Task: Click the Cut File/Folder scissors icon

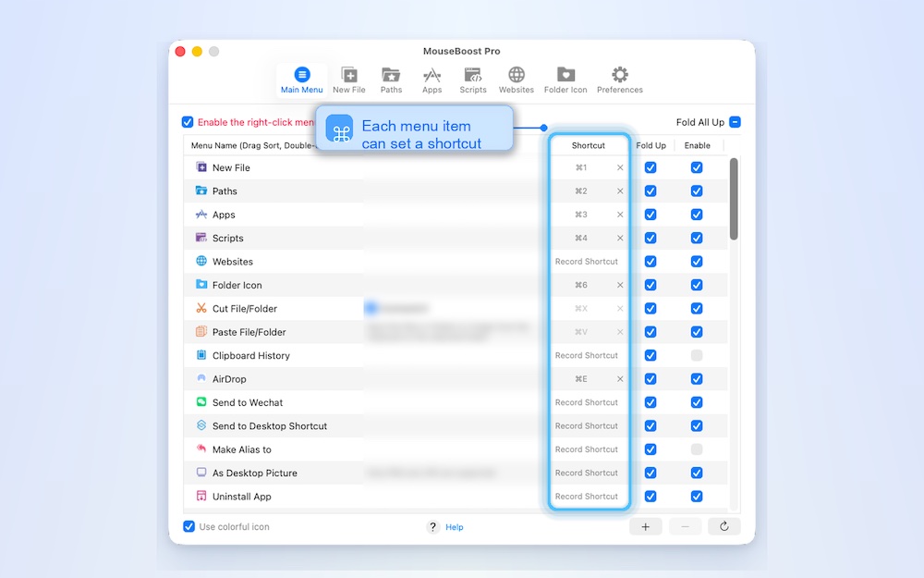Action: [201, 308]
